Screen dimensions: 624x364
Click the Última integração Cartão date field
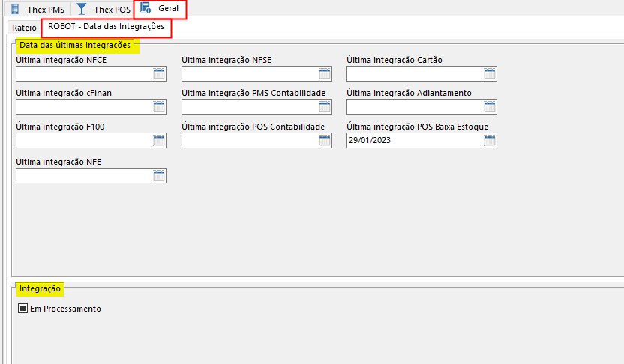(x=414, y=73)
